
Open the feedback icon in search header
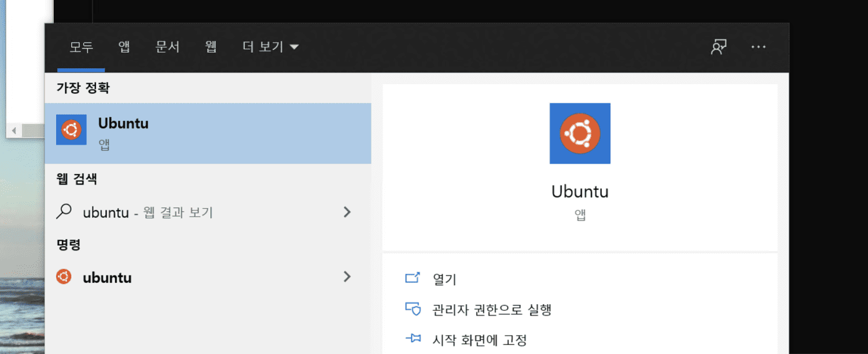tap(718, 47)
